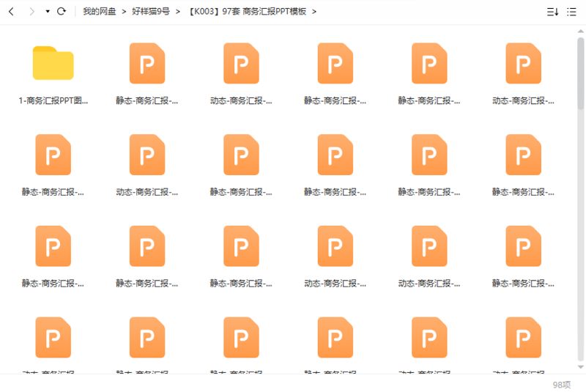Open the sort order menu icon
This screenshot has width=586, height=392.
tap(552, 12)
